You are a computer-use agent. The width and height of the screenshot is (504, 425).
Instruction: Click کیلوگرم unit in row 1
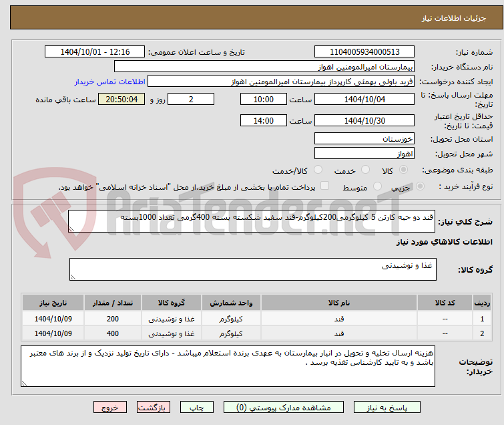(231, 319)
